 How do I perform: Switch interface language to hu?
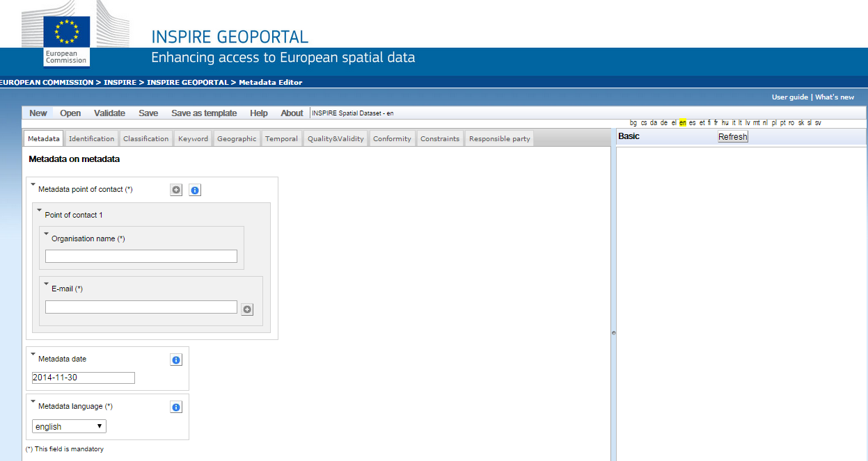coord(725,123)
